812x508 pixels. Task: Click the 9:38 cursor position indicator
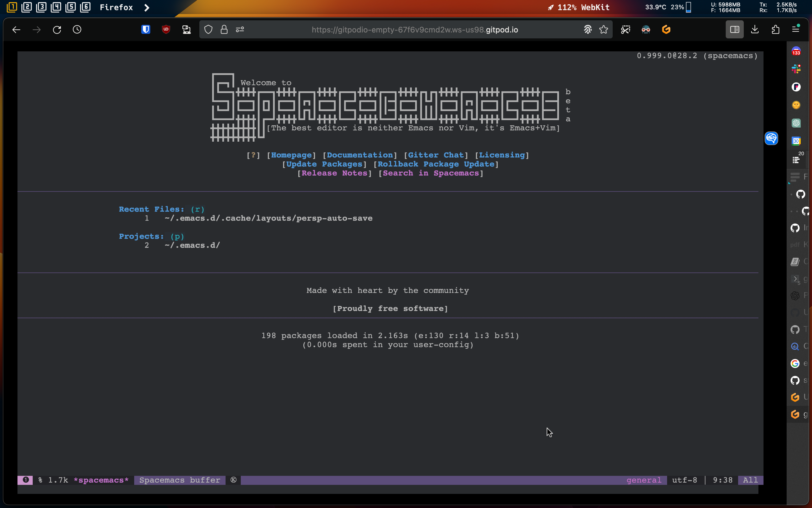pyautogui.click(x=723, y=480)
